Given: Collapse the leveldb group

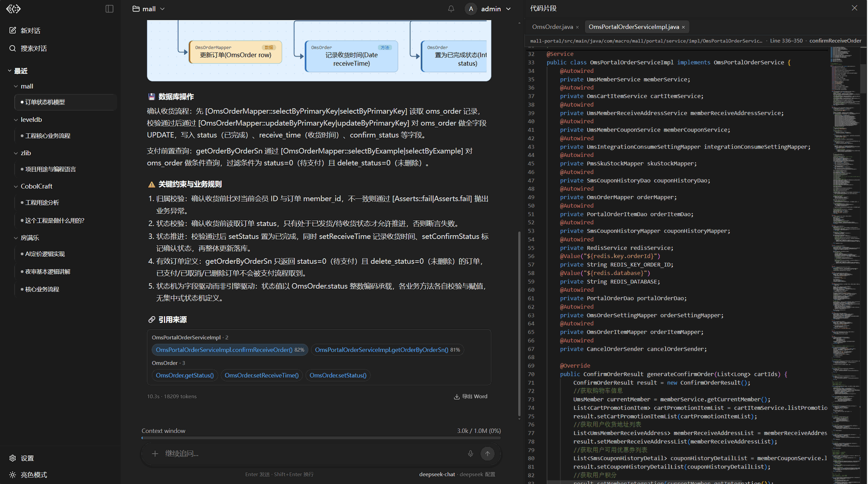Looking at the screenshot, I should tap(16, 119).
